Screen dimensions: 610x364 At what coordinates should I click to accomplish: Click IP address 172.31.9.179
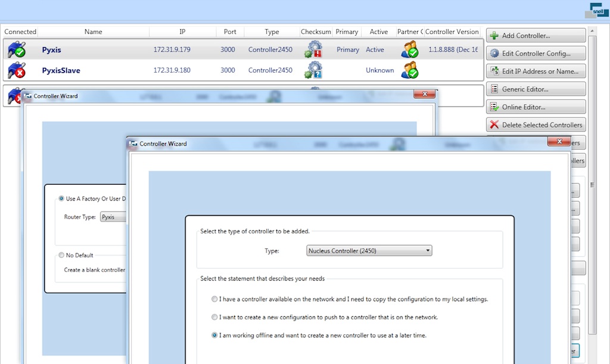pyautogui.click(x=172, y=49)
